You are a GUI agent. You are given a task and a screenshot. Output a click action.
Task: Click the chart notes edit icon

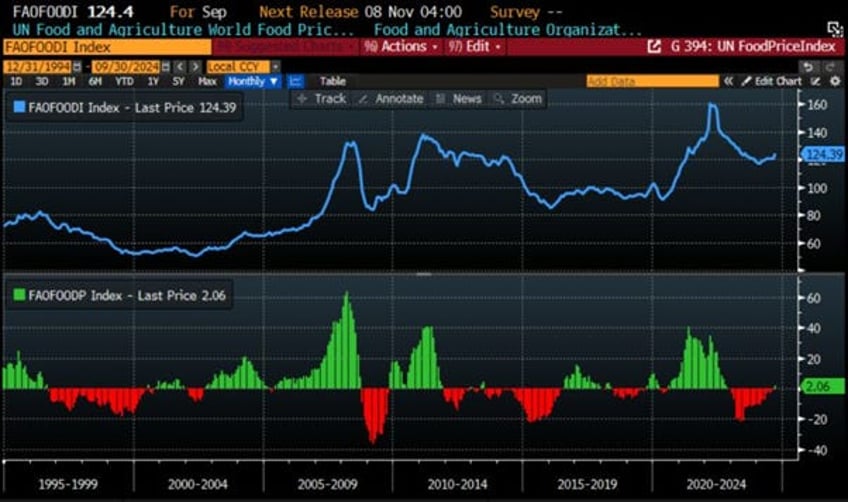pos(816,82)
